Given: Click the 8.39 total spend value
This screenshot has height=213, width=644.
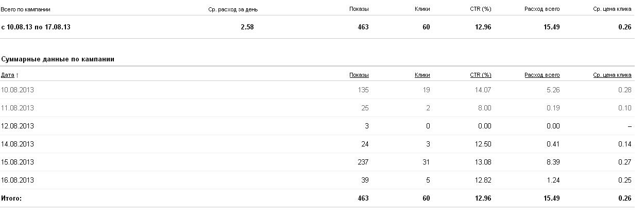Looking at the screenshot, I should tap(553, 162).
